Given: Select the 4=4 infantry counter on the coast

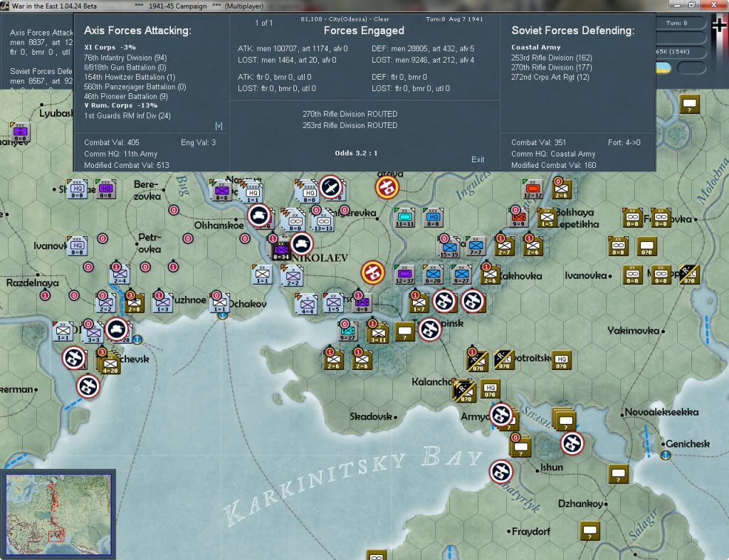Looking at the screenshot, I should (307, 305).
